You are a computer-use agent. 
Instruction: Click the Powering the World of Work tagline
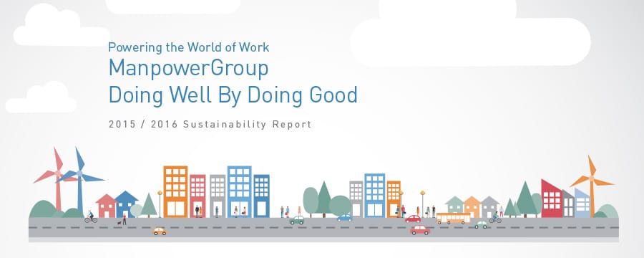coord(188,47)
